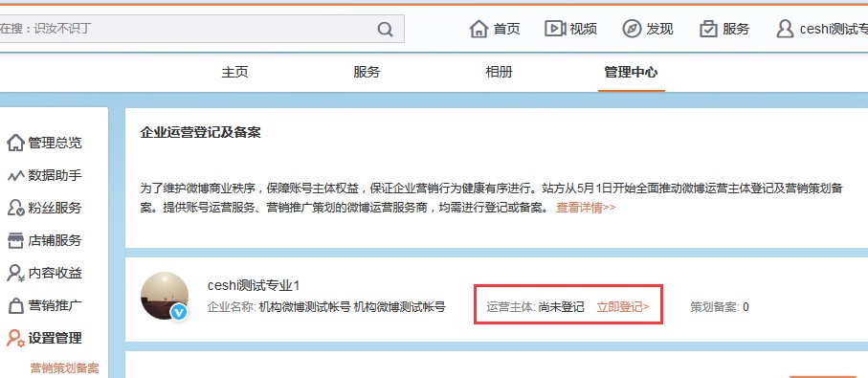868x378 pixels.
Task: Open 服务 in the top navigation bar
Action: (736, 29)
